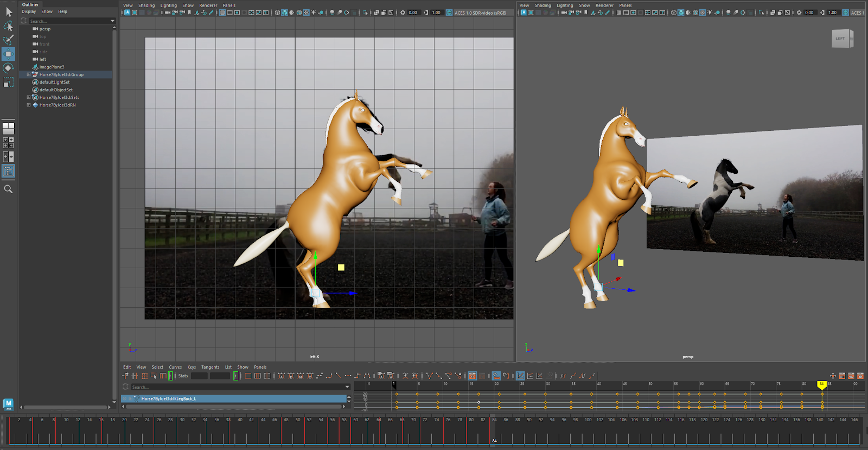This screenshot has width=868, height=450.
Task: Click the Maya logo icon at bottom-left
Action: (8, 404)
